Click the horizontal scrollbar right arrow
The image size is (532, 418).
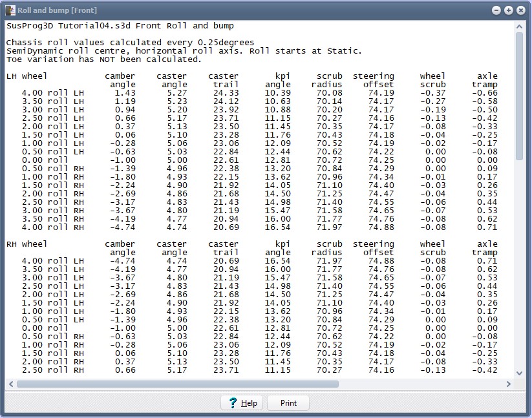click(x=509, y=384)
